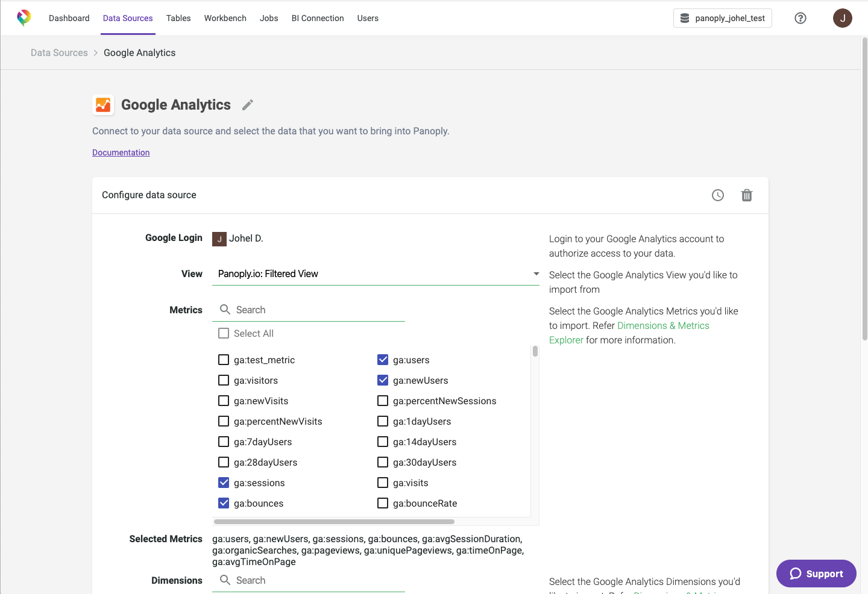Image resolution: width=868 pixels, height=594 pixels.
Task: Switch to the Workbench tab
Action: point(225,18)
